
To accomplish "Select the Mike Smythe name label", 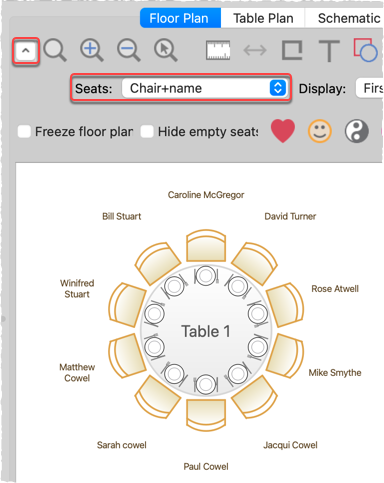I will [x=335, y=373].
